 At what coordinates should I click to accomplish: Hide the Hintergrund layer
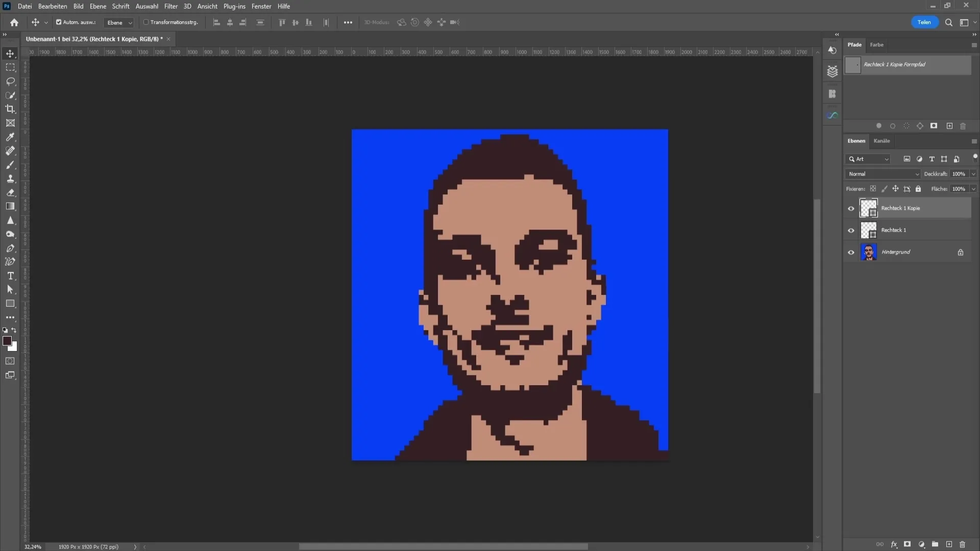pos(851,252)
